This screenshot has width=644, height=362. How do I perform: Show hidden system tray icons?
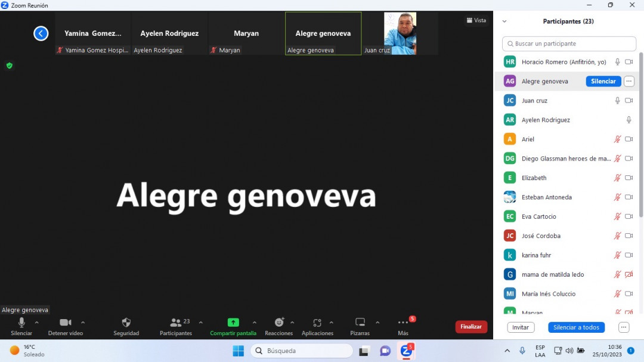507,351
